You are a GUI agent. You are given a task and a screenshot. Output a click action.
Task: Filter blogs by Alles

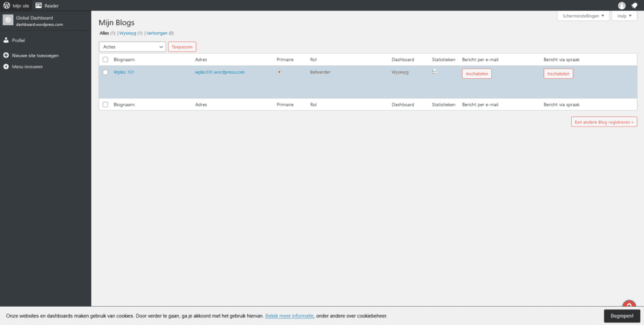[x=104, y=33]
